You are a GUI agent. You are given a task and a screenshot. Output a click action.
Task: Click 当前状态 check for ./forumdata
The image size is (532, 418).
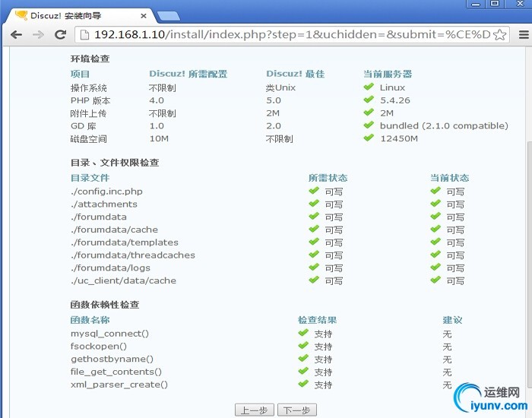coord(435,216)
